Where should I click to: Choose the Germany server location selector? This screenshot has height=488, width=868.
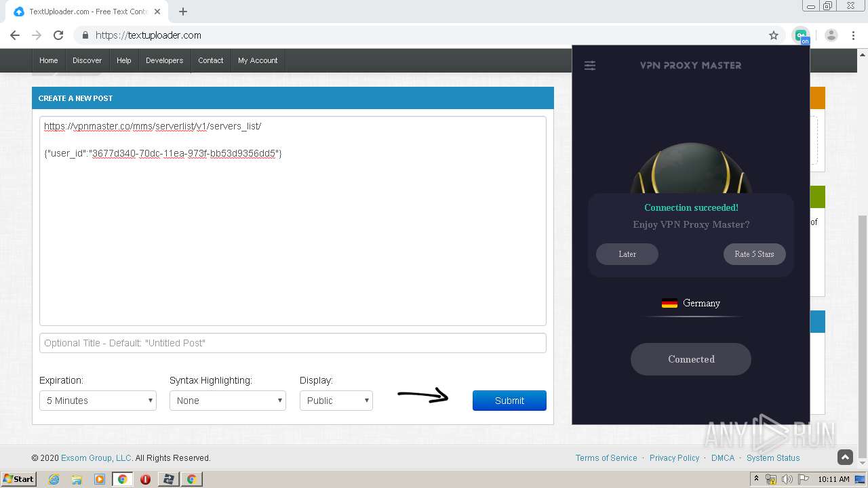click(691, 303)
